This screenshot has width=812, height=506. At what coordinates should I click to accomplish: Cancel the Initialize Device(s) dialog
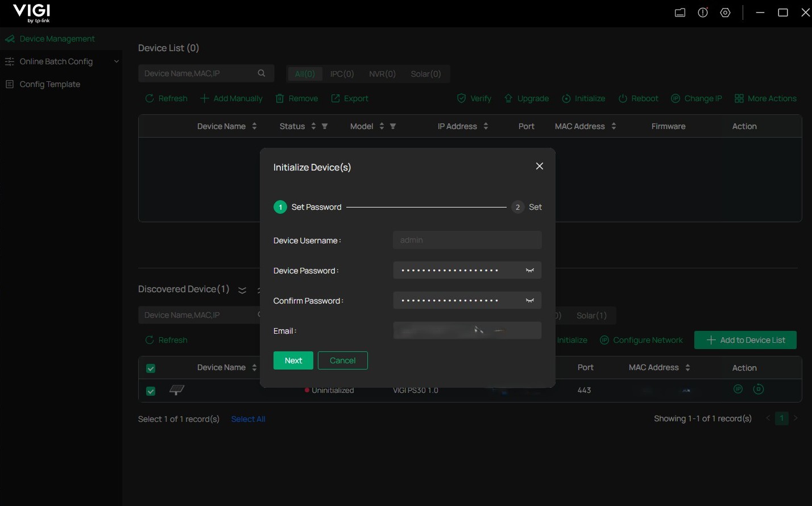click(x=343, y=360)
